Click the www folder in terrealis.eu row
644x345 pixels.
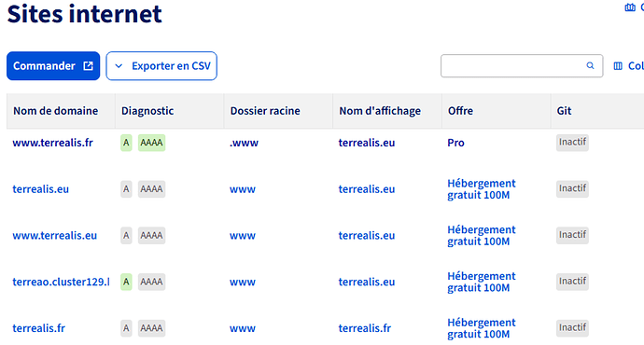(243, 189)
